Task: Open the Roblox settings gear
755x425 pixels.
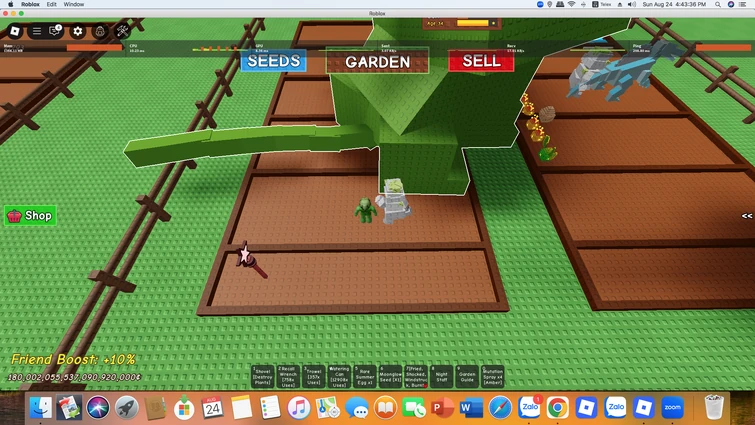Action: (x=78, y=31)
